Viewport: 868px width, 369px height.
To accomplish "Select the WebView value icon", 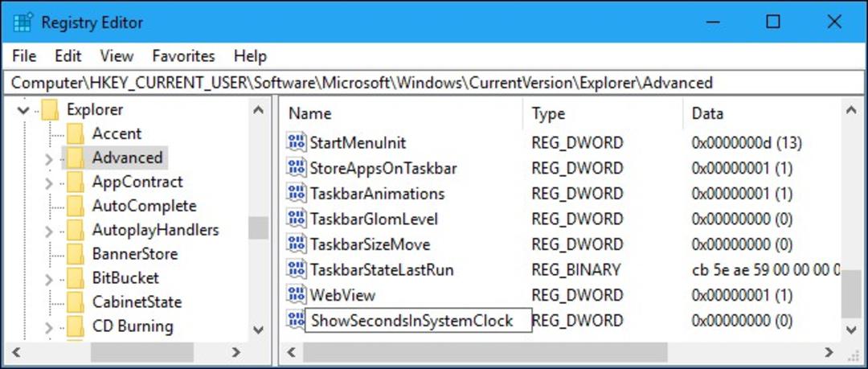I will 297,294.
